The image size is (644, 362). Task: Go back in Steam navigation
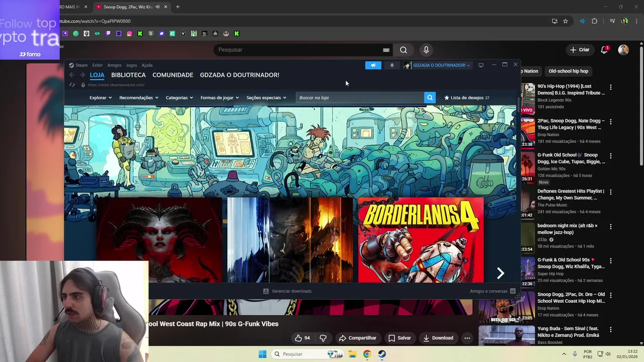[x=72, y=75]
